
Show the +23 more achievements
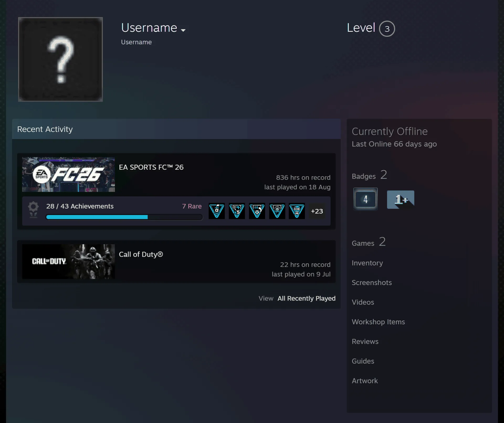pos(317,211)
